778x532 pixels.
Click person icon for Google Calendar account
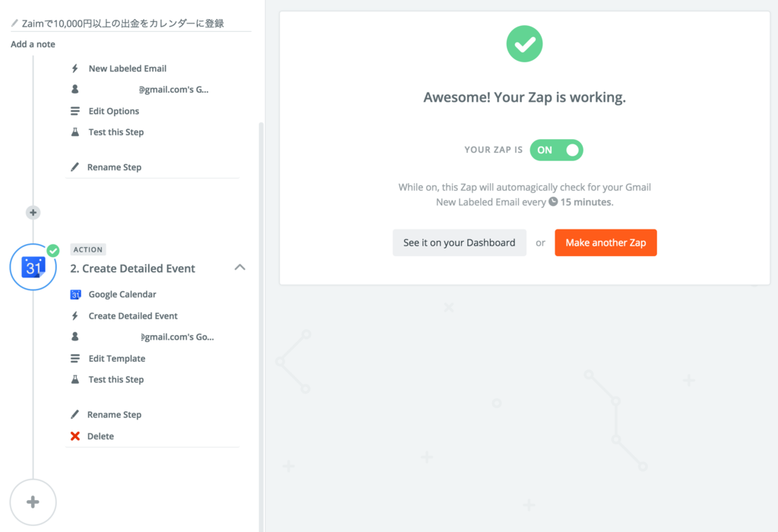[x=75, y=337]
